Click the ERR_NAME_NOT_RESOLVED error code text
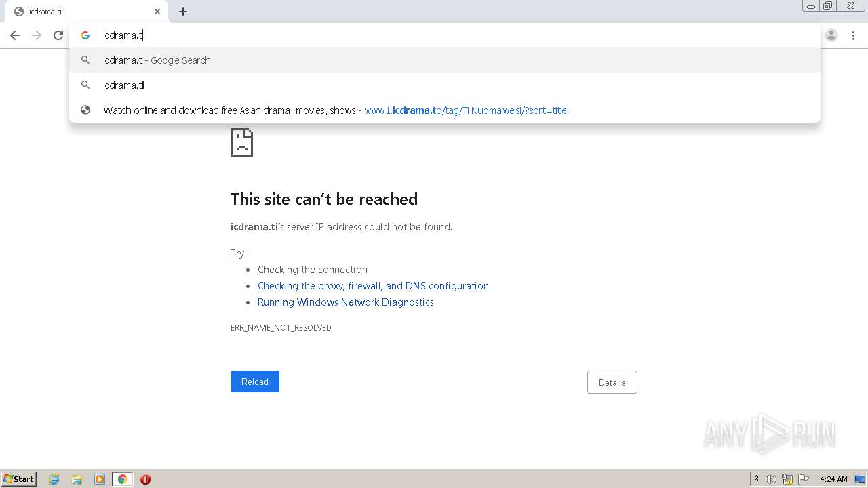868x488 pixels. pyautogui.click(x=281, y=328)
